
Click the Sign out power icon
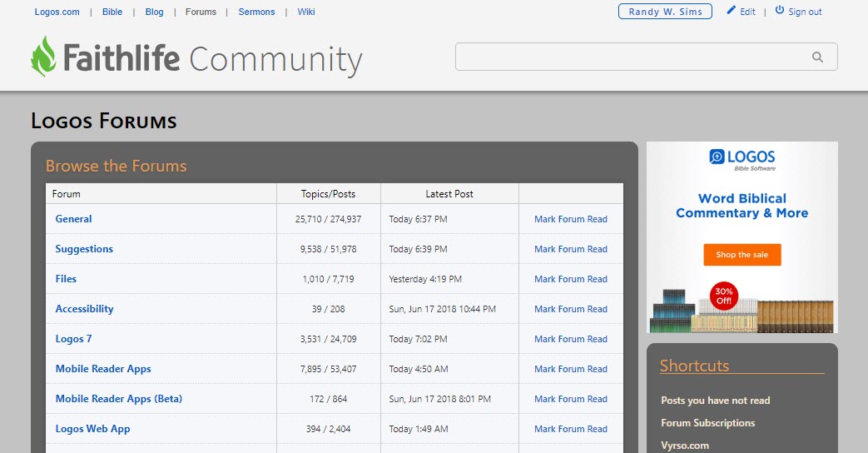pos(780,10)
